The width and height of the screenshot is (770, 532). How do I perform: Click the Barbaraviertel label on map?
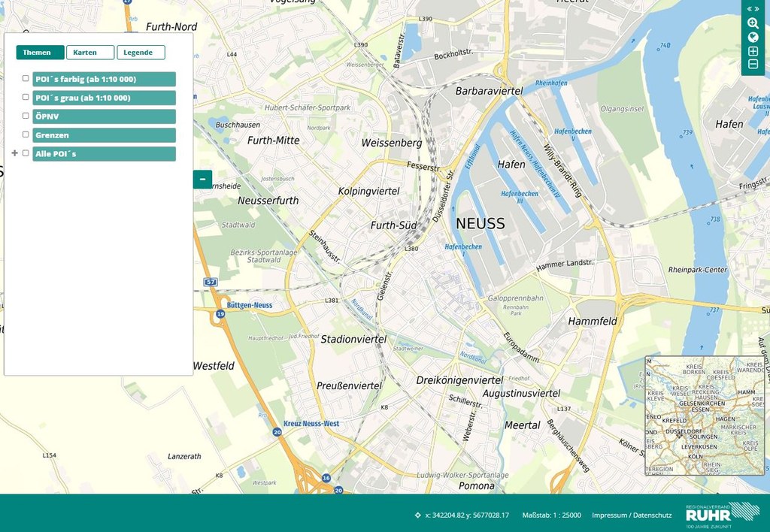pyautogui.click(x=489, y=91)
